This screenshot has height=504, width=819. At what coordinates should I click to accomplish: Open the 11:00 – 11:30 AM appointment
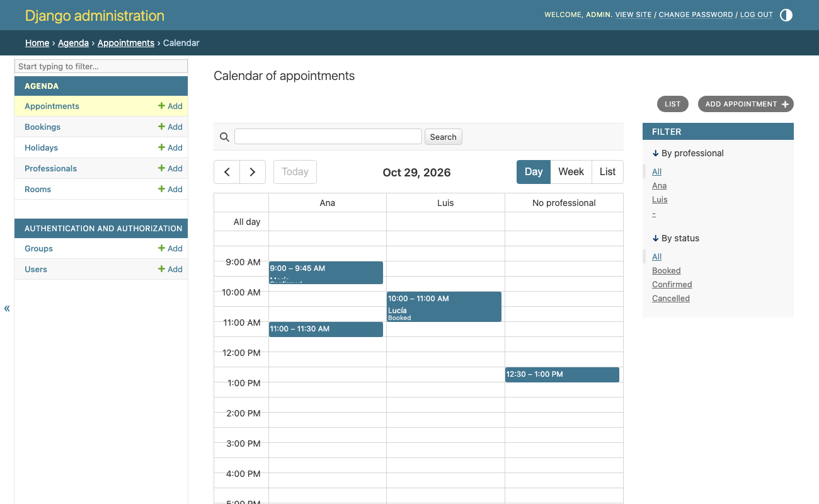pos(326,329)
